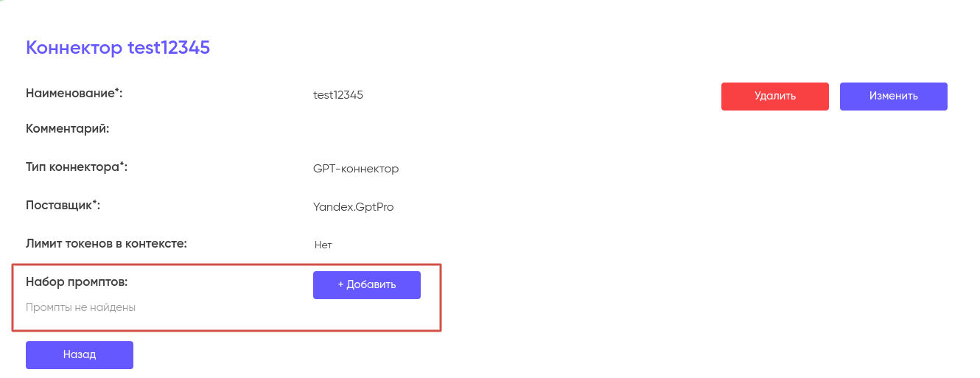Click the Лимит токенов в контексте label

[106, 243]
